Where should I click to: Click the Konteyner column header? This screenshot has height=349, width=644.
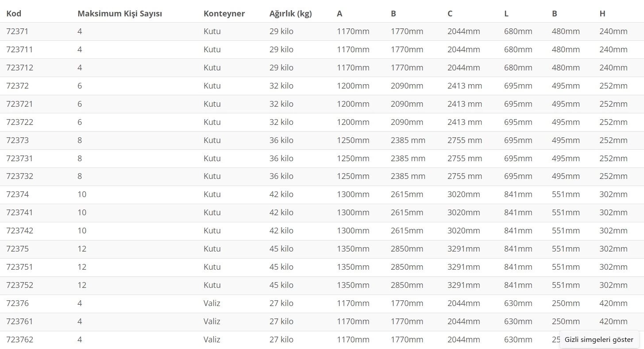pyautogui.click(x=224, y=14)
